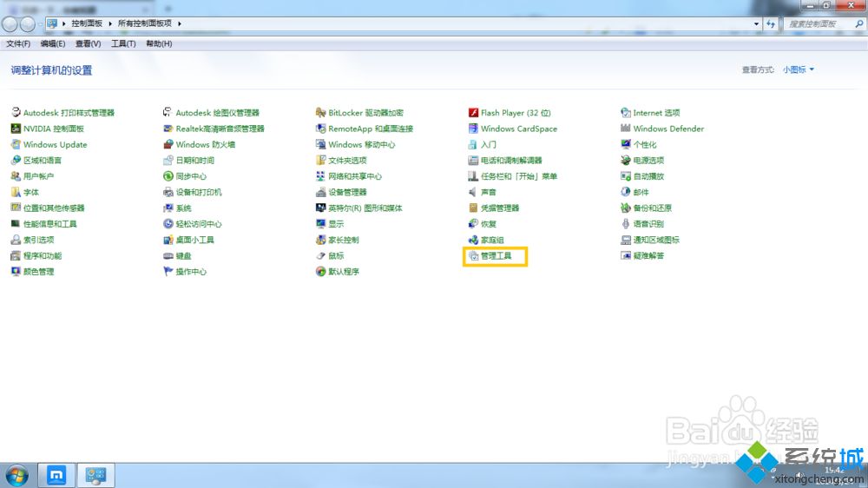Click the 设备和打印机 icon
868x488 pixels.
pyautogui.click(x=168, y=192)
